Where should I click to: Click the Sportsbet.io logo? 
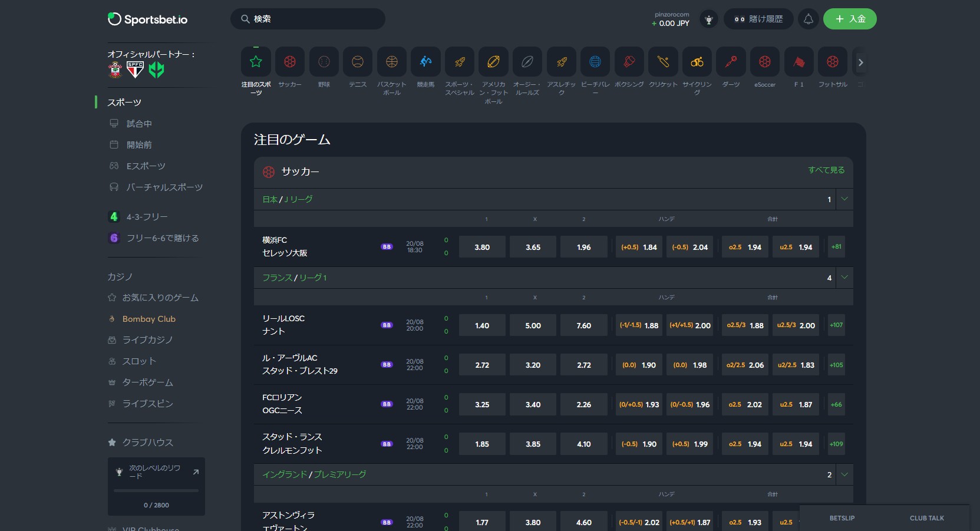[147, 19]
